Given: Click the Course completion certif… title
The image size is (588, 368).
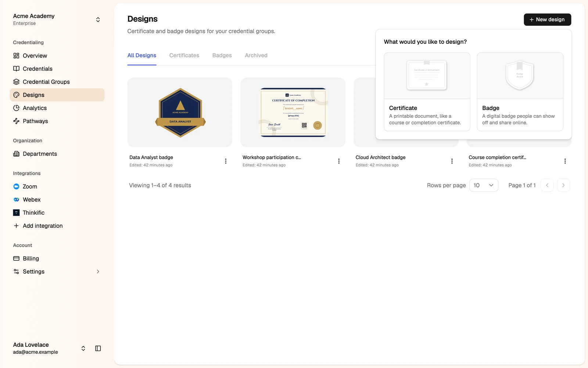Looking at the screenshot, I should pyautogui.click(x=497, y=158).
